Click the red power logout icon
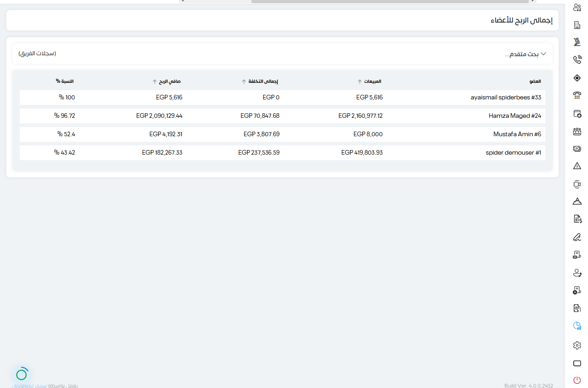The height and width of the screenshot is (388, 588). [577, 380]
